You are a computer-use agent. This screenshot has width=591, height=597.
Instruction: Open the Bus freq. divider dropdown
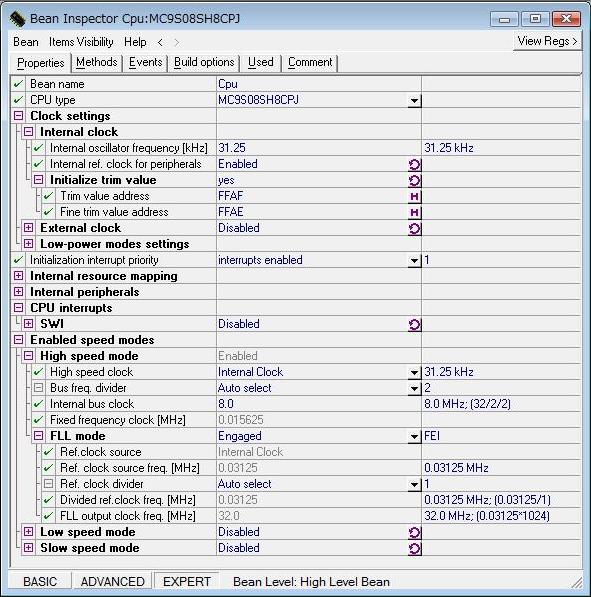click(414, 389)
